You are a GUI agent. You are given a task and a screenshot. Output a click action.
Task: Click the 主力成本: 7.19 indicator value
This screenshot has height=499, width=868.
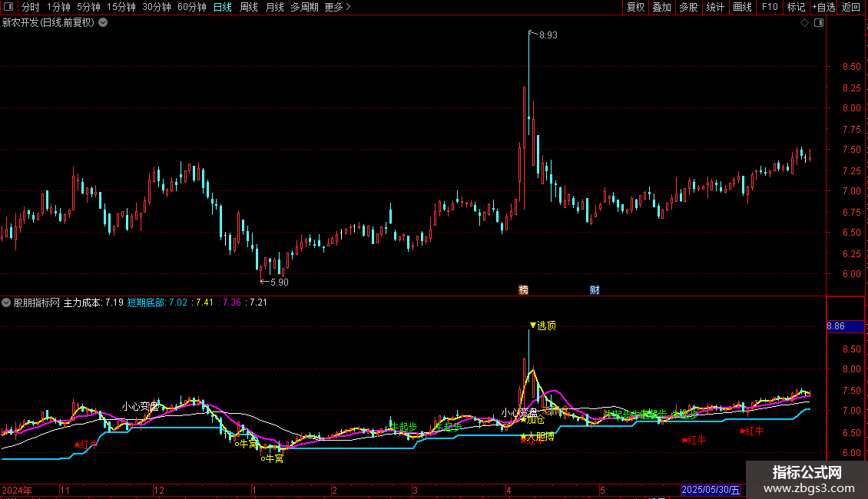pos(94,302)
